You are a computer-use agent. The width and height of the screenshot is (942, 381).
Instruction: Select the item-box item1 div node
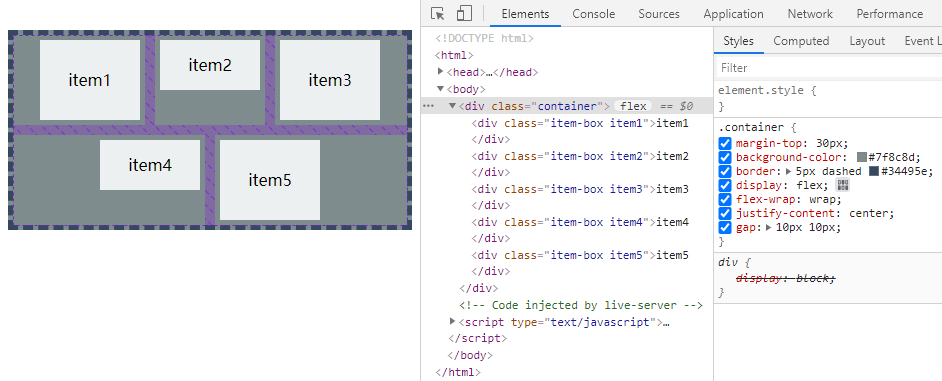click(580, 123)
